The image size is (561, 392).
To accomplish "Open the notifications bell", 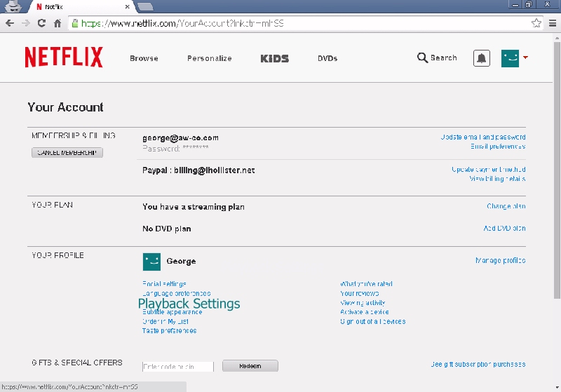I will tap(482, 58).
